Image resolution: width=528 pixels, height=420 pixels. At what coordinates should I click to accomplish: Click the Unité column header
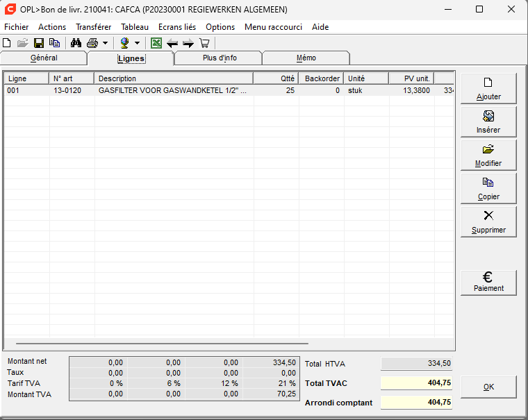click(366, 78)
